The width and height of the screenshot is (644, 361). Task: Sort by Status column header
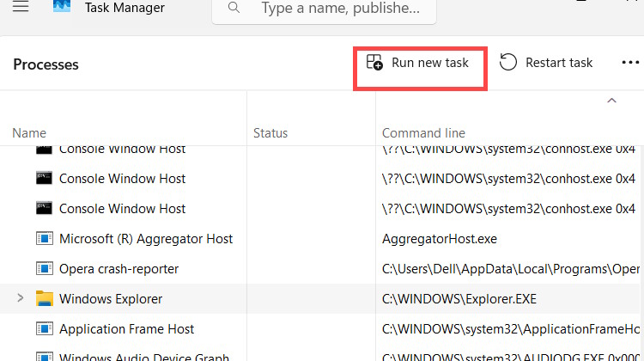tap(270, 133)
